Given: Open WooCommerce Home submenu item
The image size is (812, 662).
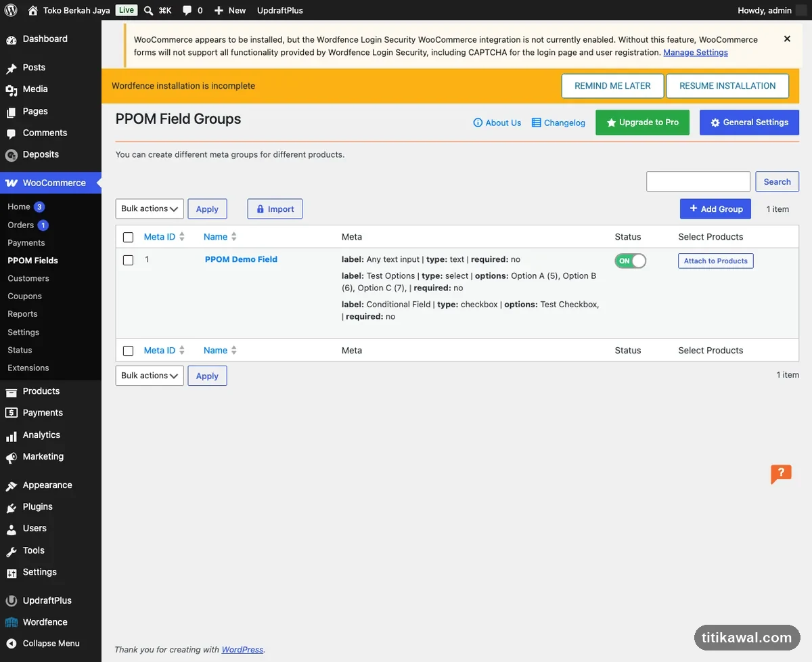Looking at the screenshot, I should 19,207.
